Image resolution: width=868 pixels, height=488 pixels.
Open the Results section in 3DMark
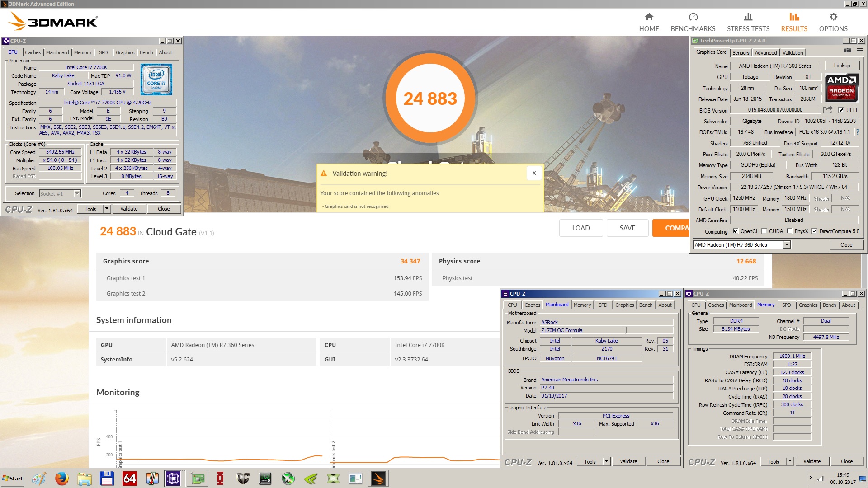[794, 22]
